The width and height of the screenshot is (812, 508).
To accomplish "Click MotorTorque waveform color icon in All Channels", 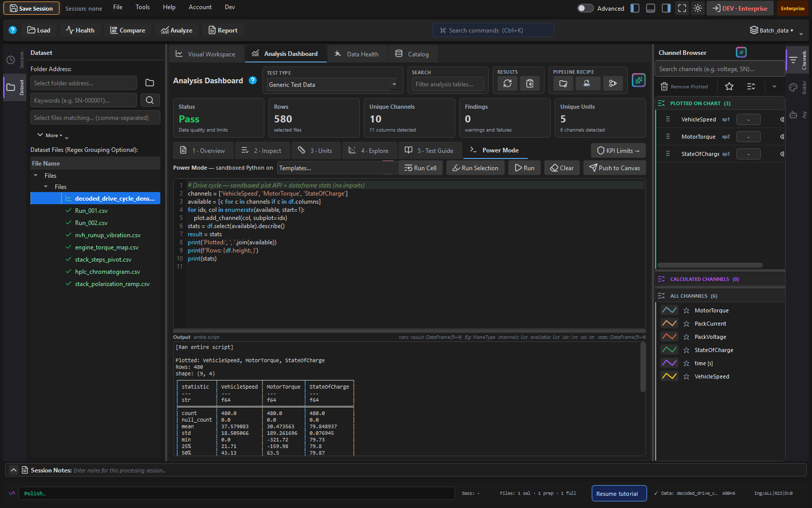I will [x=669, y=310].
